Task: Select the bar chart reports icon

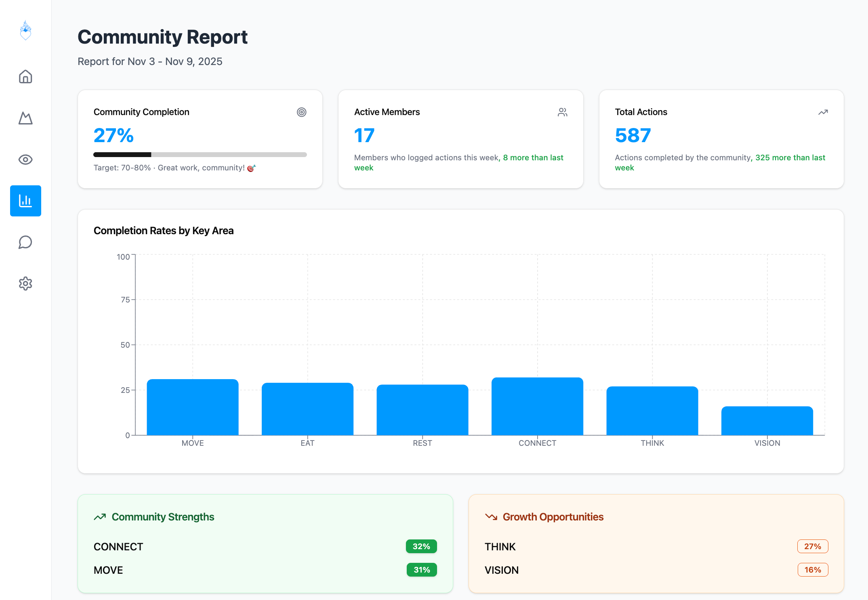Action: coord(25,201)
